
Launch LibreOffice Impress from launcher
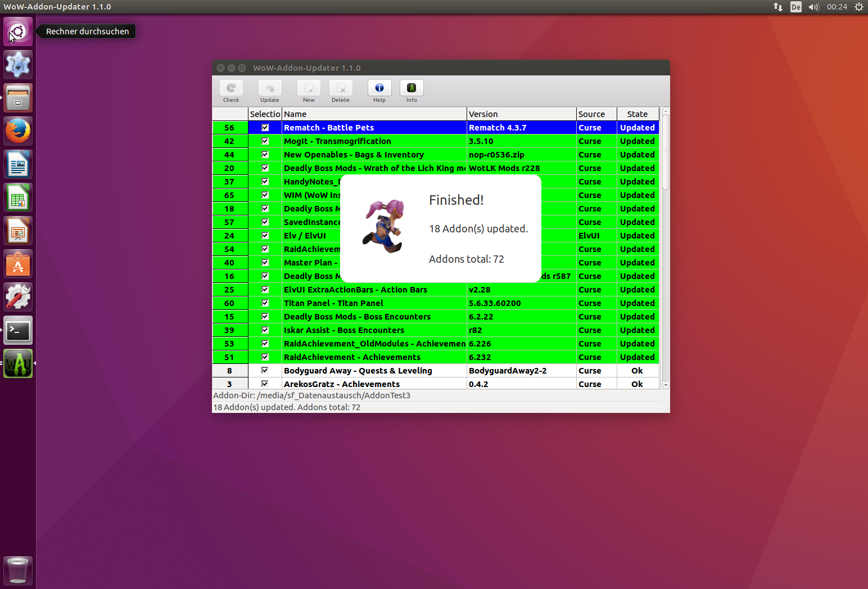(x=18, y=231)
